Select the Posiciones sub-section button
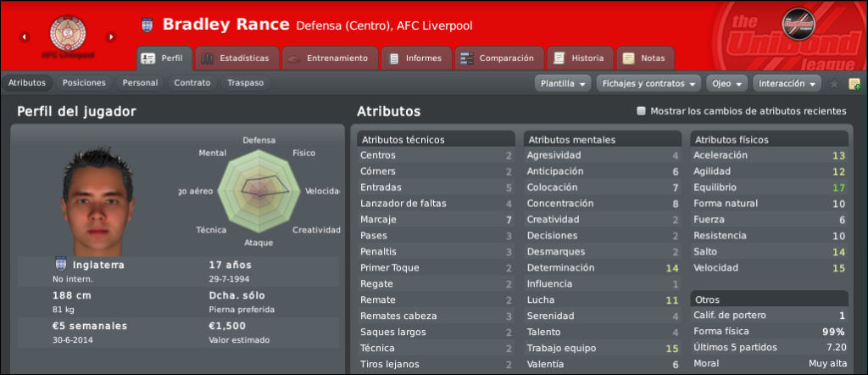Screen dimensions: 868x375 coord(84,83)
